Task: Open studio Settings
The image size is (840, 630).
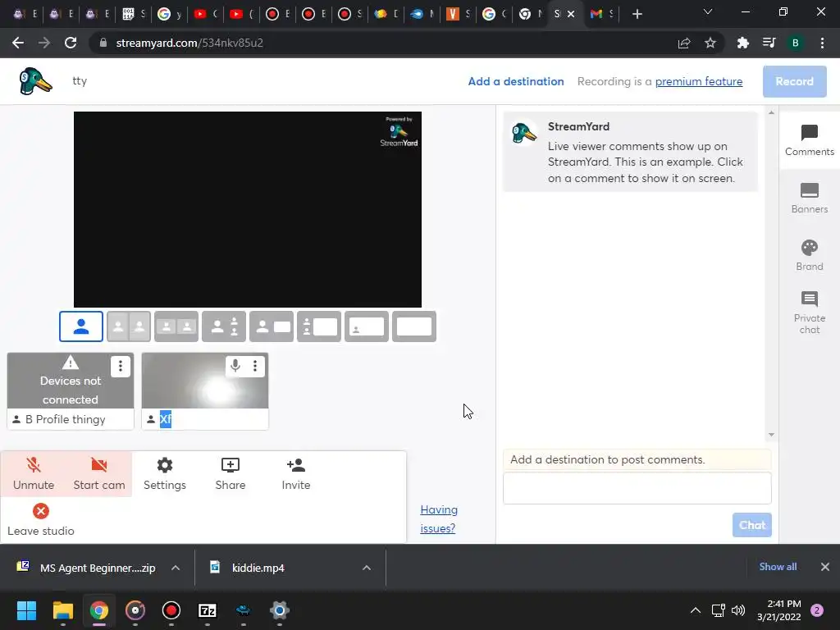Action: 164,474
